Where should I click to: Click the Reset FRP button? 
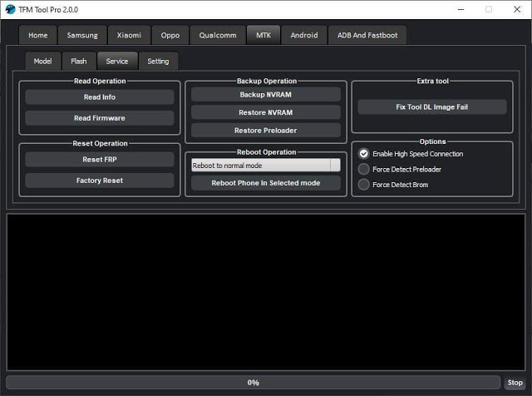click(100, 160)
